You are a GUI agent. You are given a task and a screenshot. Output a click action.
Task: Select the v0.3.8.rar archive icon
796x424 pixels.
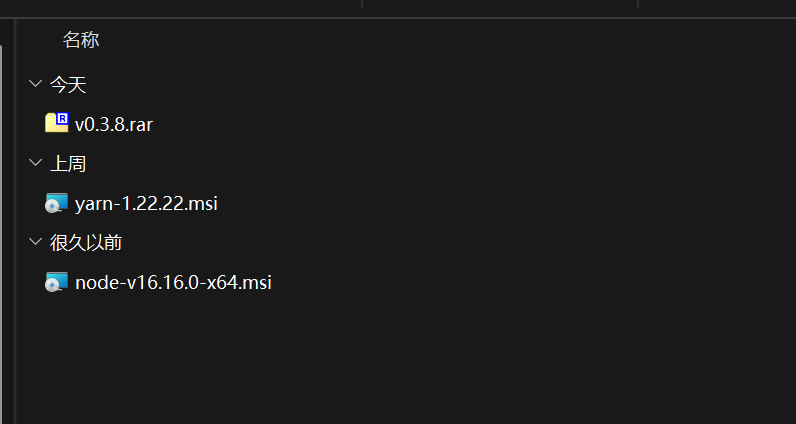pos(56,123)
